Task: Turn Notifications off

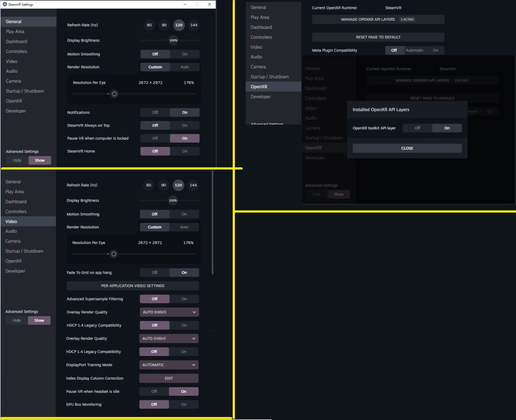Action: pyautogui.click(x=155, y=112)
